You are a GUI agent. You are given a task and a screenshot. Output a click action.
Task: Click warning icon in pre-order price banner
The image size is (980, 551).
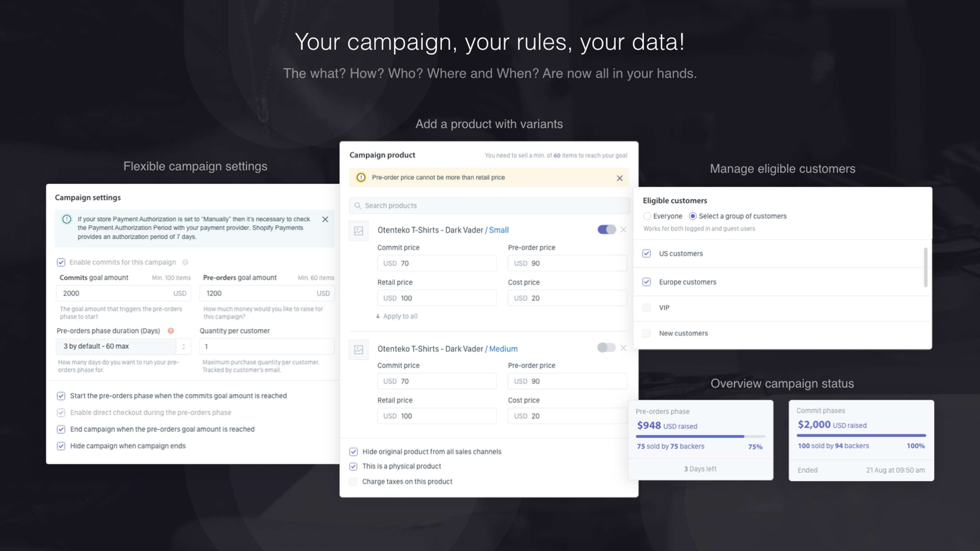[x=361, y=178]
